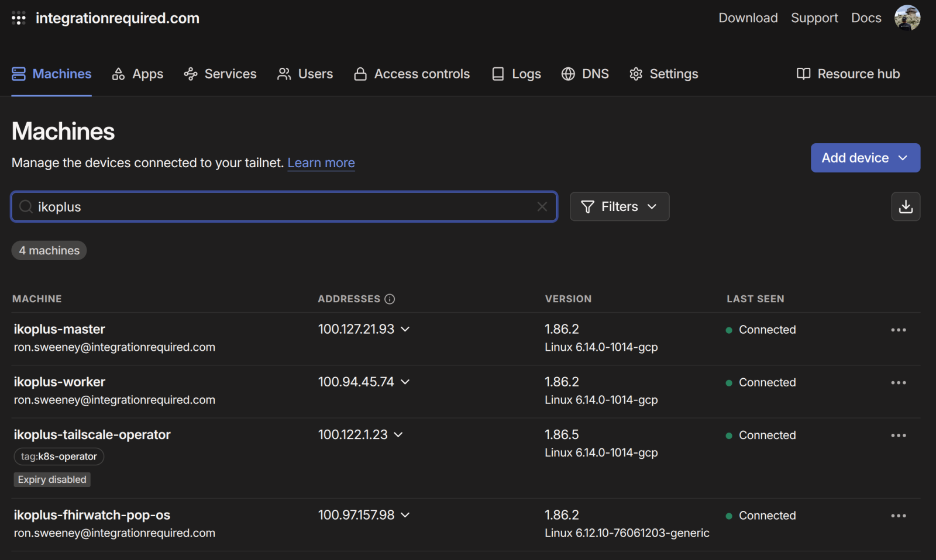This screenshot has width=936, height=560.
Task: Expand the Filters dropdown chevron
Action: (652, 206)
